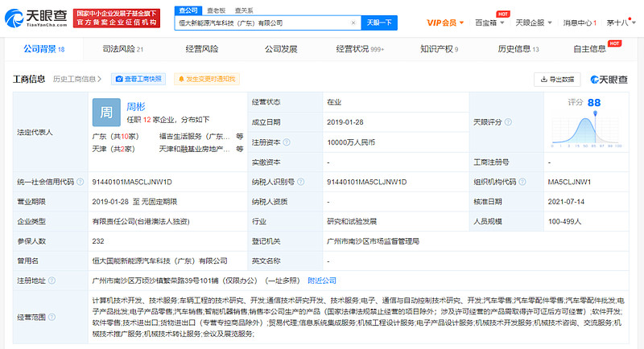Click the 天眼评分 score distribution chart
The height and width of the screenshot is (349, 644).
[x=587, y=131]
